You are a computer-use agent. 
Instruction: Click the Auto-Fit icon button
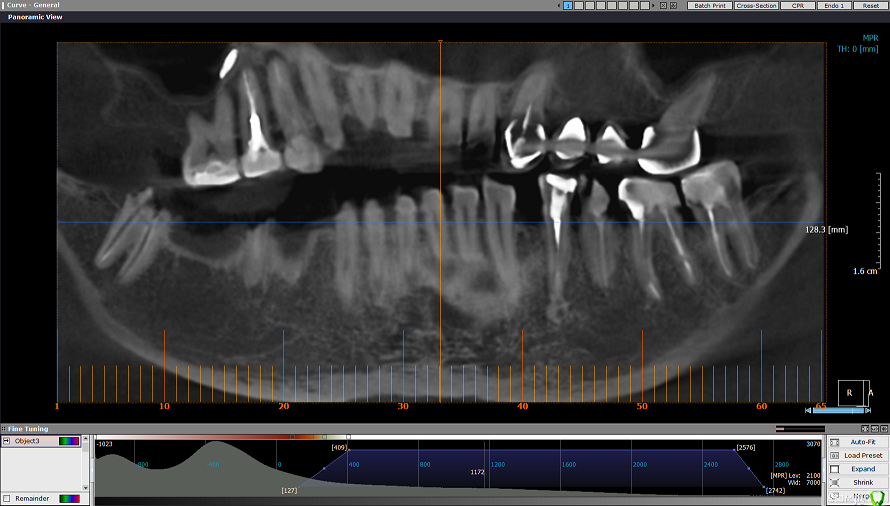click(834, 441)
